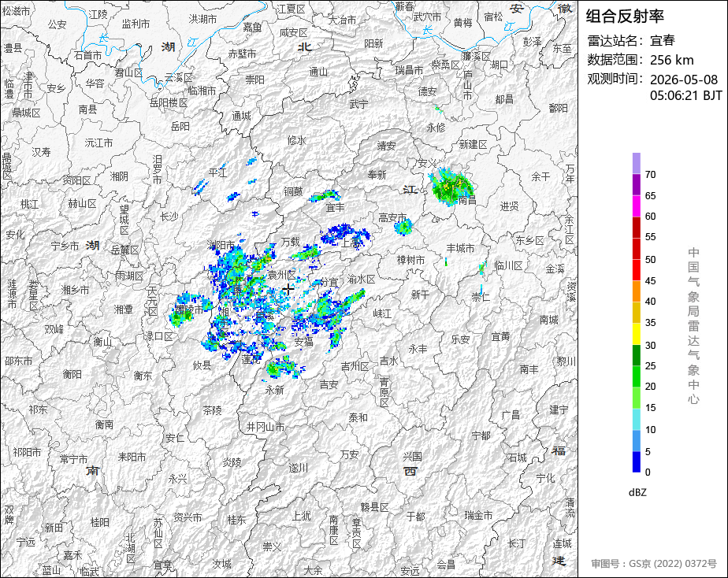Click the 吉水 county label

(x=388, y=361)
